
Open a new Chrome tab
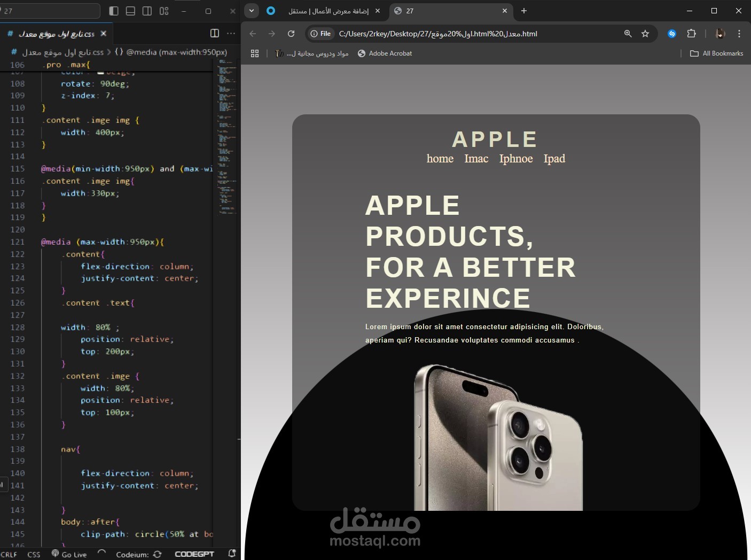[524, 11]
